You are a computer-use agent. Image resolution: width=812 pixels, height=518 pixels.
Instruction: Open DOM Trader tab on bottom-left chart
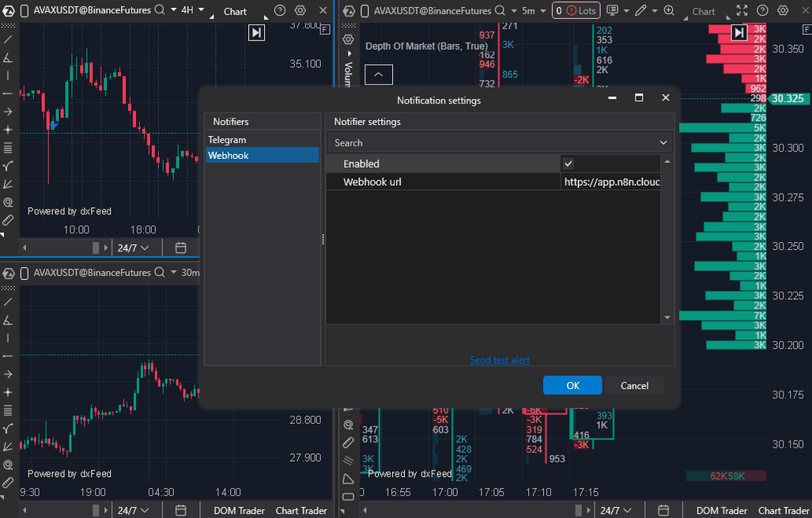(x=240, y=510)
